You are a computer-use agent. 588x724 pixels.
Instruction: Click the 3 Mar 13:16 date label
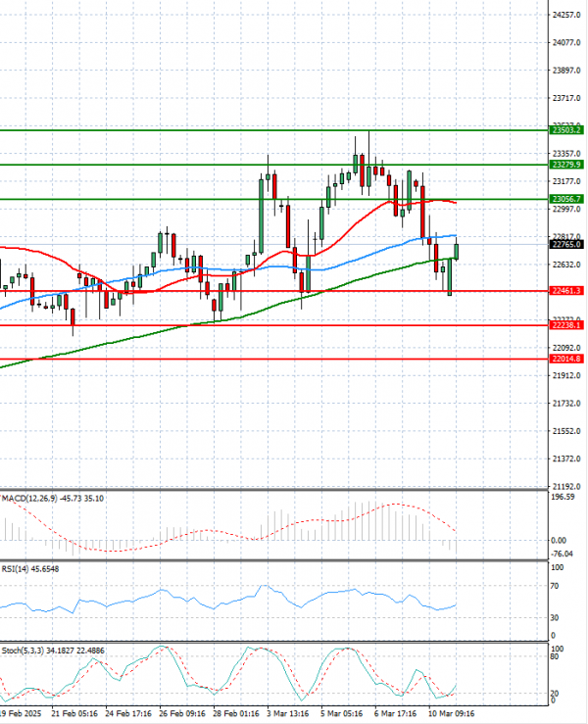pyautogui.click(x=288, y=713)
